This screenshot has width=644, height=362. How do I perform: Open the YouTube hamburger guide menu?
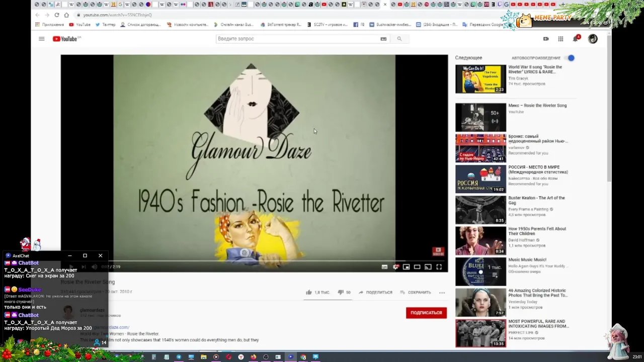point(42,39)
